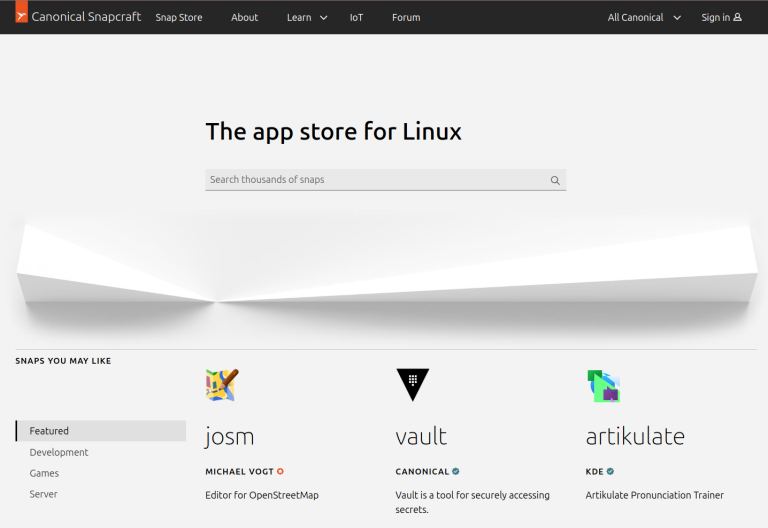Screen dimensions: 768x528
Task: Select the Games category
Action: pos(44,473)
